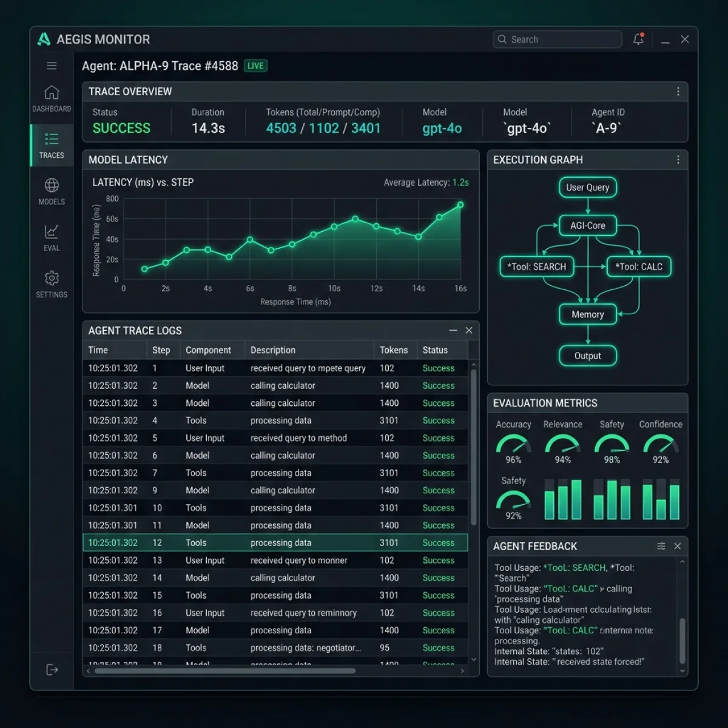Image resolution: width=728 pixels, height=728 pixels.
Task: Click up arrow of Agent Feedback scrollbar
Action: coord(682,562)
